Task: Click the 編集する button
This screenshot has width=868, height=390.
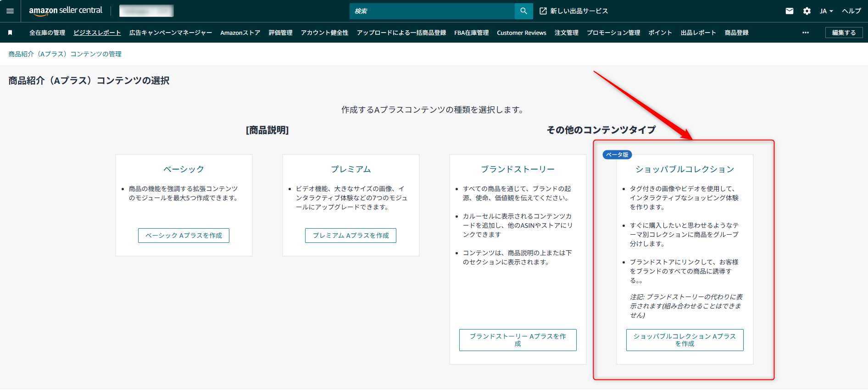Action: tap(844, 33)
